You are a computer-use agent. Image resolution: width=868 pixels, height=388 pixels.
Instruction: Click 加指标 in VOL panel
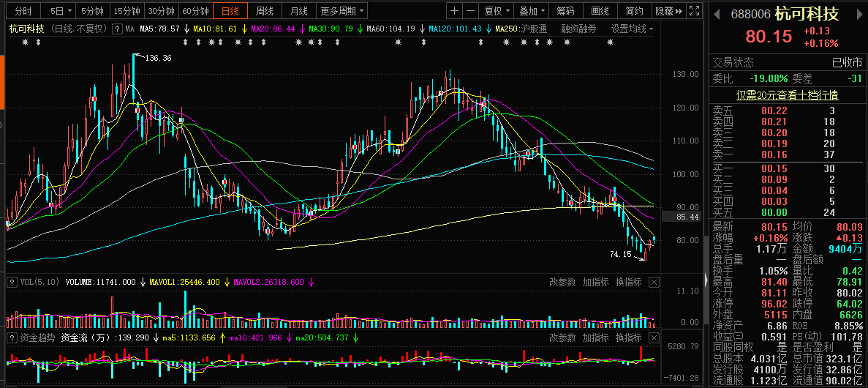595,282
